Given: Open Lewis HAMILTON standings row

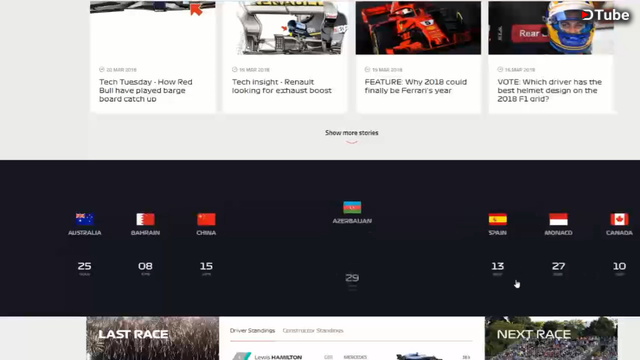Looking at the screenshot, I should [x=351, y=357].
